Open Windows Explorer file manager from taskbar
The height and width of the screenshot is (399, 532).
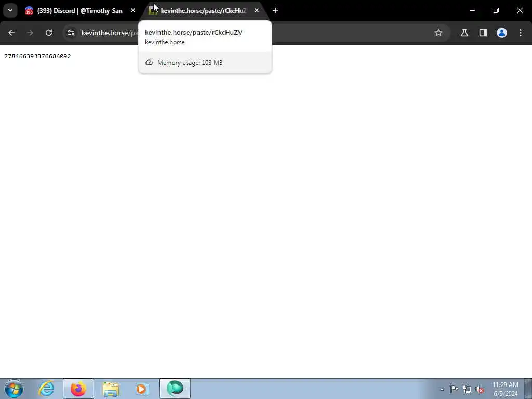coord(111,389)
